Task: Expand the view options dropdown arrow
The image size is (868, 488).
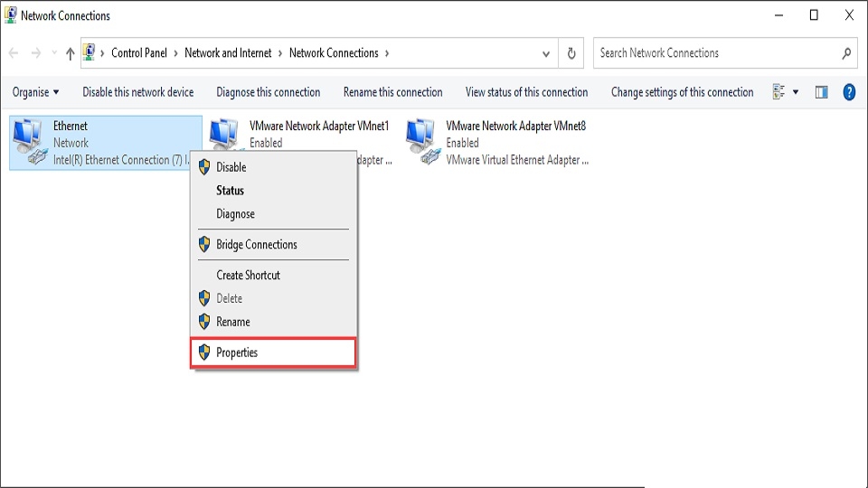Action: point(796,92)
